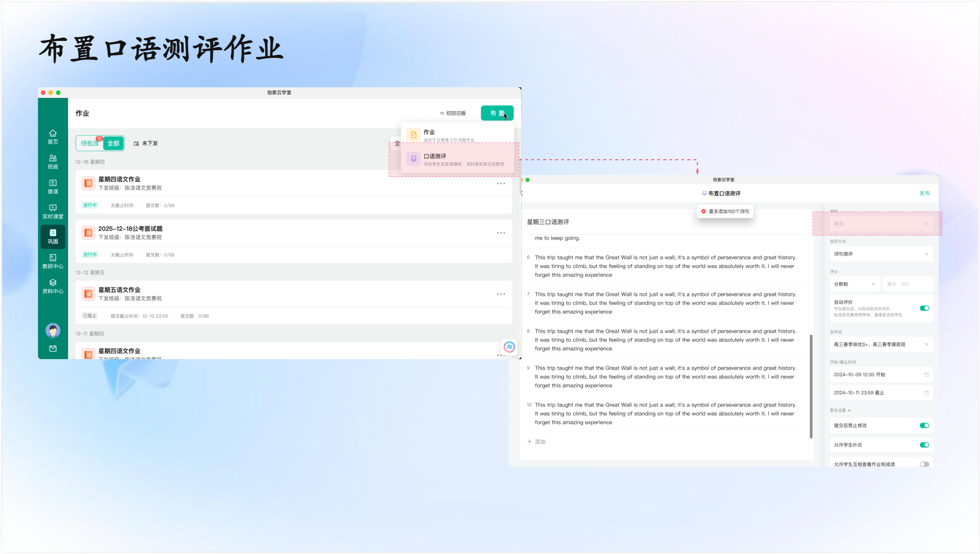Image resolution: width=980 pixels, height=554 pixels.
Task: Open 资料中心 resource center icon
Action: coord(53,286)
